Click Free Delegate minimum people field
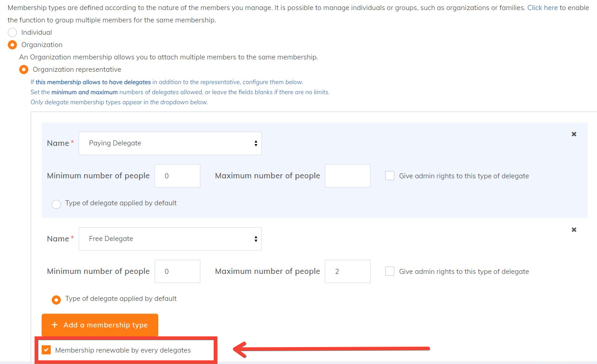This screenshot has width=597, height=364. click(x=177, y=272)
